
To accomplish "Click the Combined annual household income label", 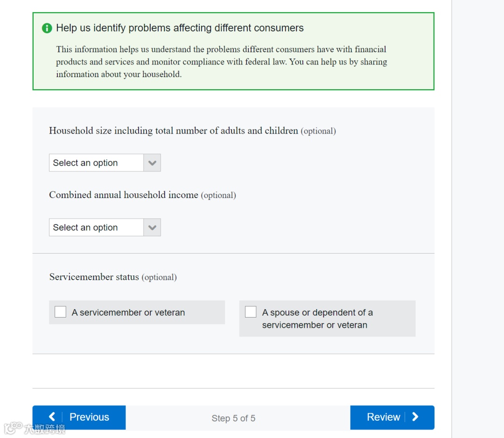I will tap(124, 195).
